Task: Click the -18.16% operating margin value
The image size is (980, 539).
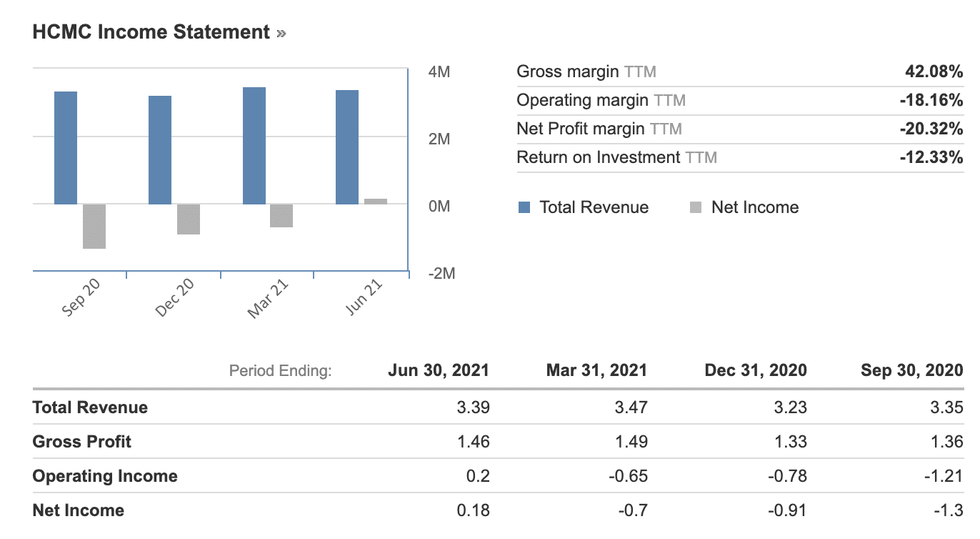Action: 931,100
